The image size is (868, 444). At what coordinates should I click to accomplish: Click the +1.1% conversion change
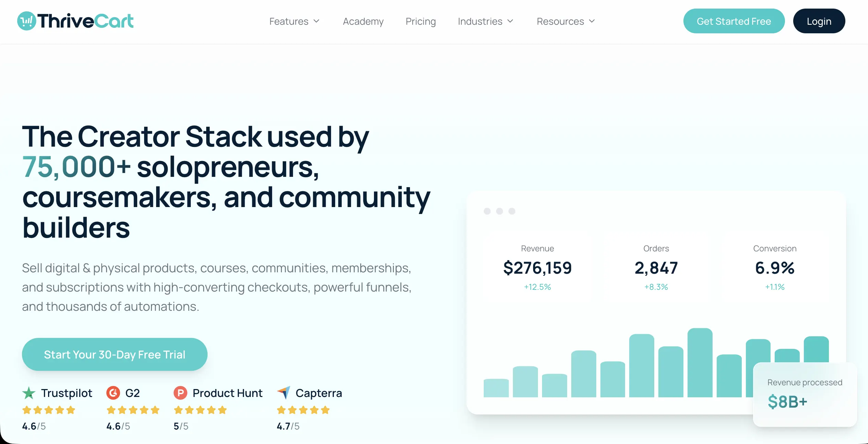tap(775, 287)
